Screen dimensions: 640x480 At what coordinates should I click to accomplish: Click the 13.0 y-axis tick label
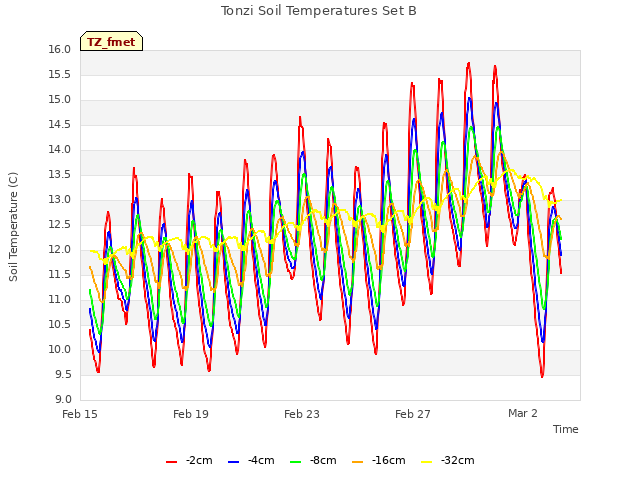pyautogui.click(x=60, y=200)
